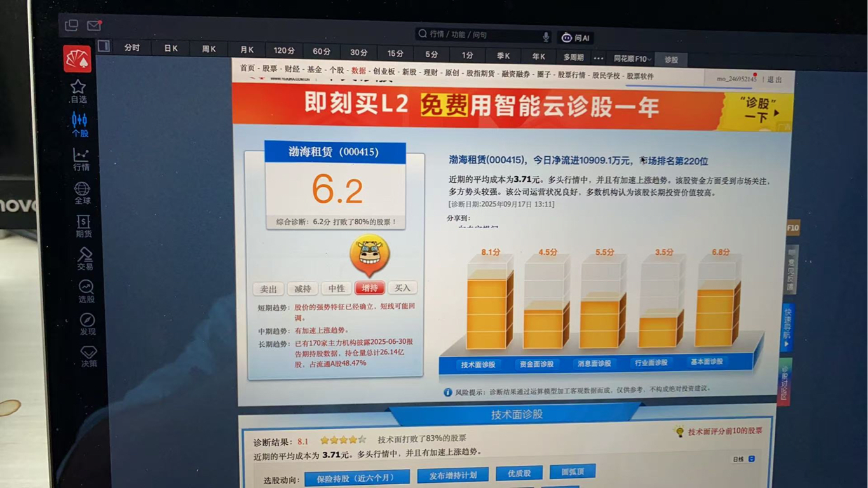
Task: Switch to the 年K chart tab
Action: click(538, 57)
